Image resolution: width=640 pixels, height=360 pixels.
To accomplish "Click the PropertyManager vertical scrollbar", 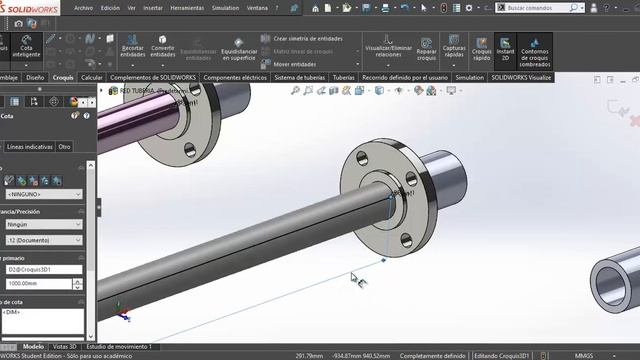I will click(x=91, y=251).
